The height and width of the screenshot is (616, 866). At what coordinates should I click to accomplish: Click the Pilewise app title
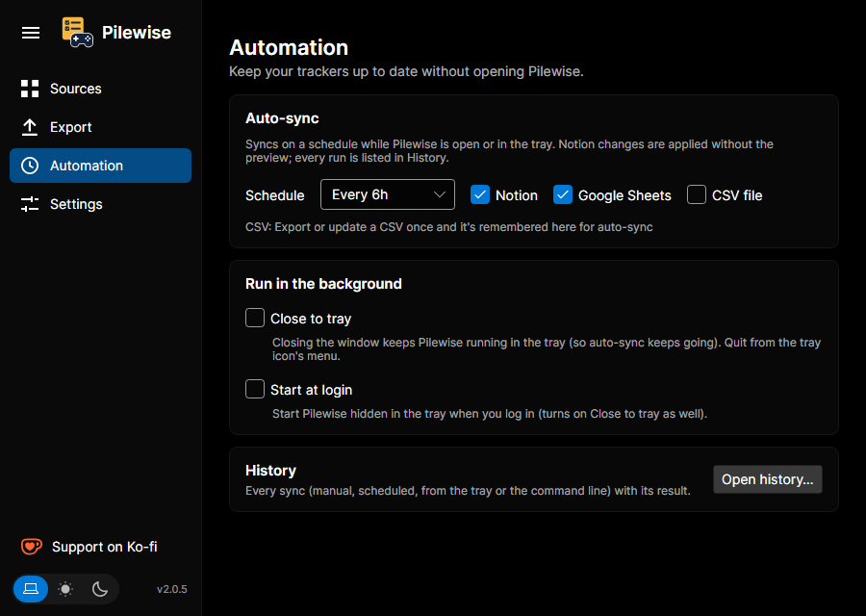pyautogui.click(x=137, y=33)
